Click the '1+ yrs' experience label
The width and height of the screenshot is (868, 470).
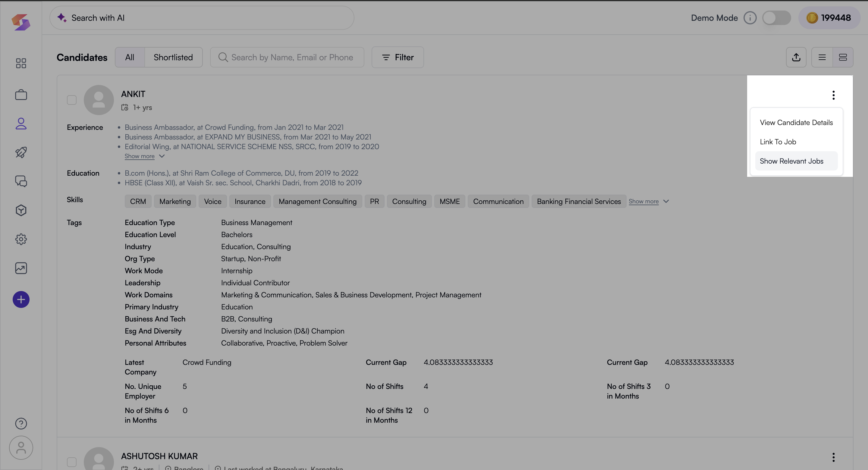tap(142, 108)
